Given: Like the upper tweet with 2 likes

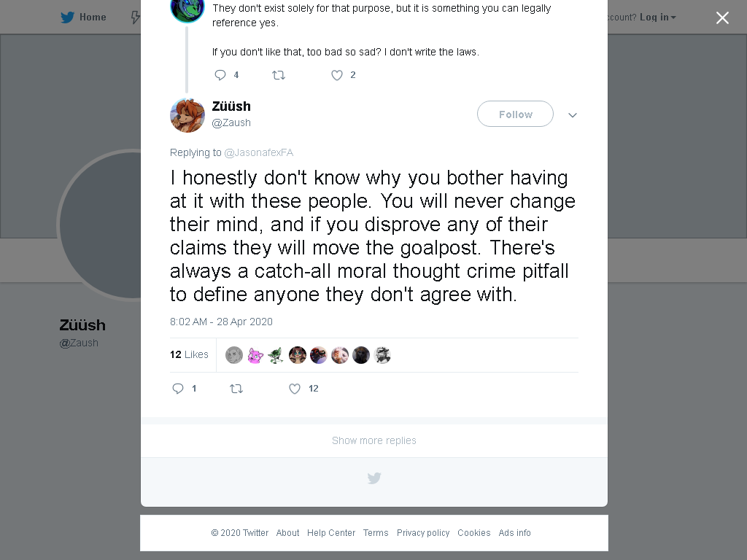Looking at the screenshot, I should tap(337, 75).
